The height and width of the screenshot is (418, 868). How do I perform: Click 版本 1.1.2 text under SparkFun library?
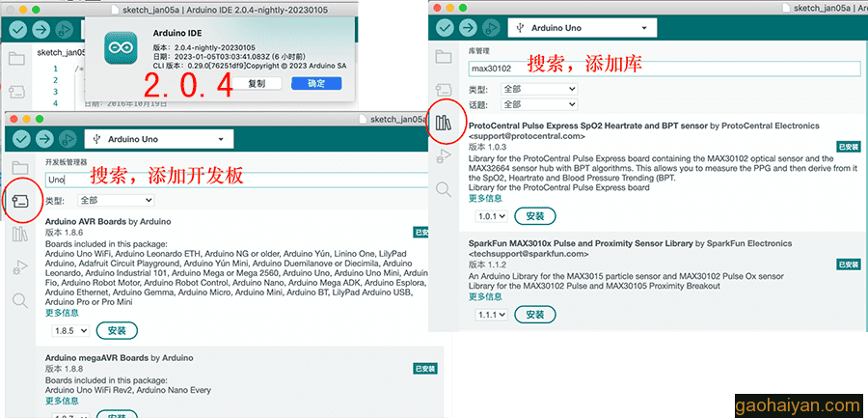coord(487,264)
